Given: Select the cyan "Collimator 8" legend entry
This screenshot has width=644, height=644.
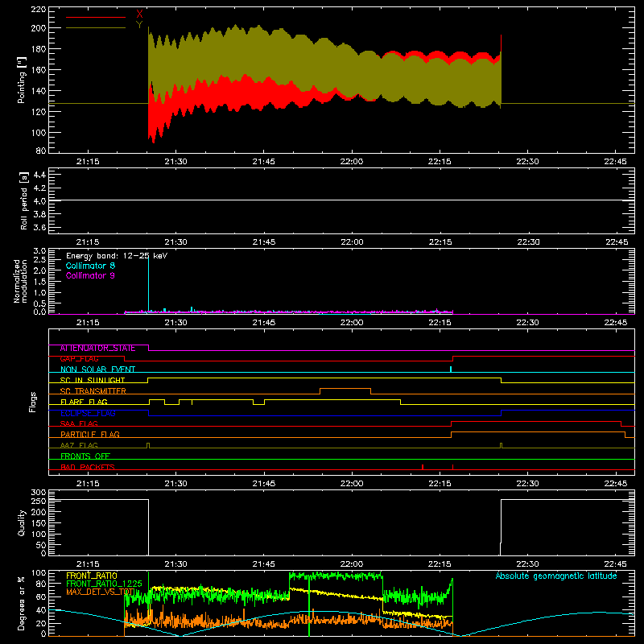Looking at the screenshot, I should click(x=90, y=266).
